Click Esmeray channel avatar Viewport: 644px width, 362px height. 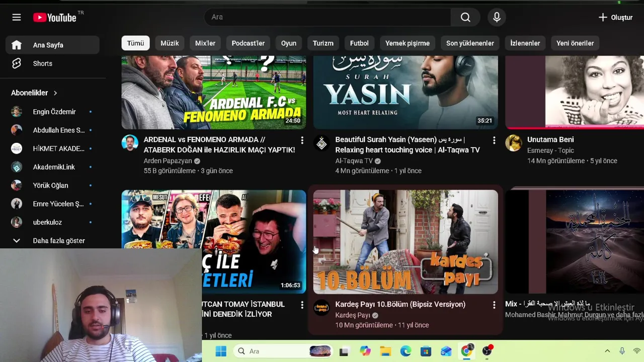pos(514,143)
